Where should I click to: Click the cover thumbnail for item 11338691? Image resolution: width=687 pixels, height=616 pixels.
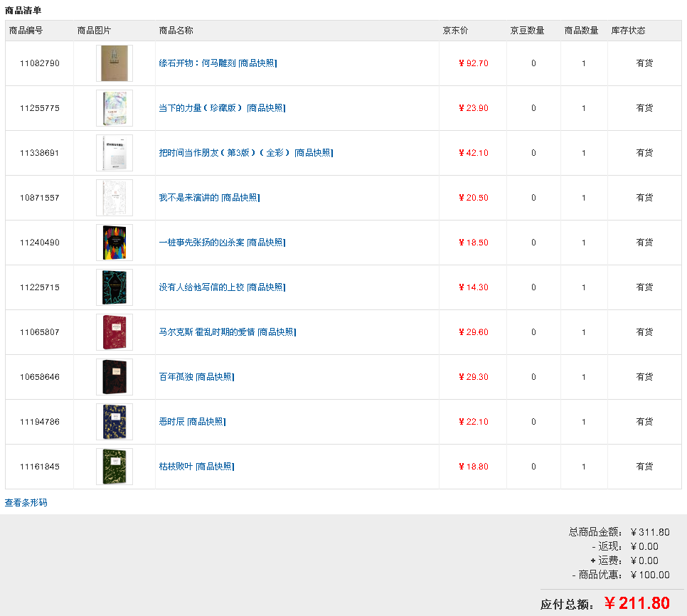click(x=114, y=152)
